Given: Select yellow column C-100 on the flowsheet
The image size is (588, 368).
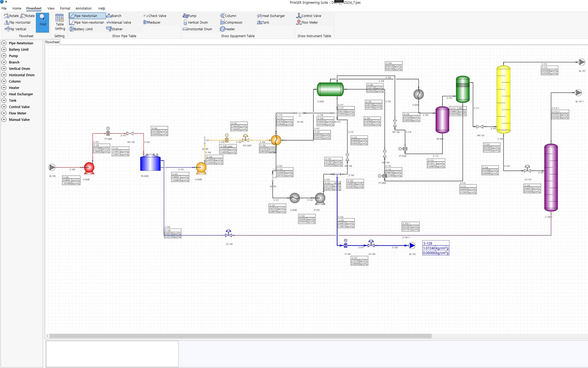Looking at the screenshot, I should pyautogui.click(x=503, y=100).
